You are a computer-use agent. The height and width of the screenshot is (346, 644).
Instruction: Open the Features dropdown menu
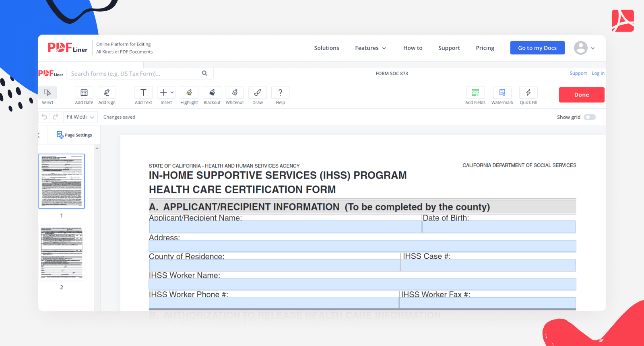(x=370, y=48)
